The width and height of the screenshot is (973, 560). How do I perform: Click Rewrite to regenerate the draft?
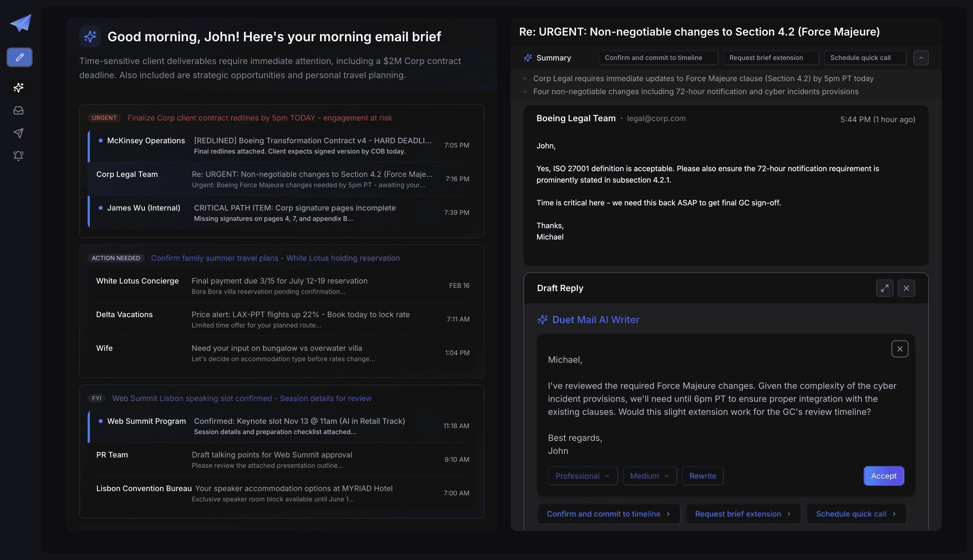pos(702,476)
